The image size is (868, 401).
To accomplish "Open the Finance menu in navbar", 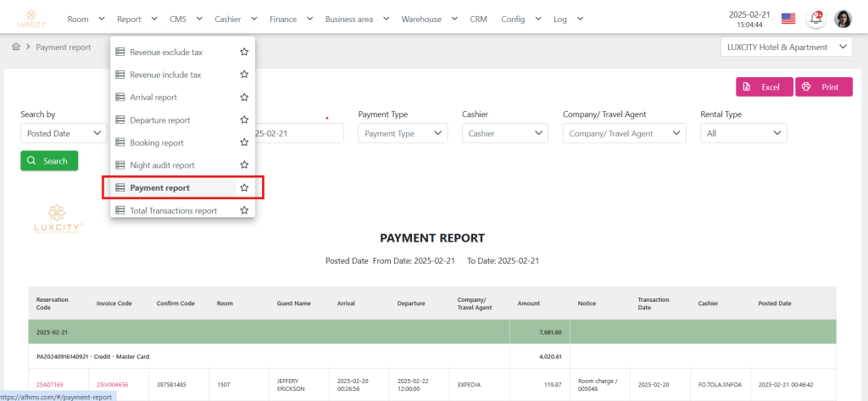I will [x=291, y=19].
